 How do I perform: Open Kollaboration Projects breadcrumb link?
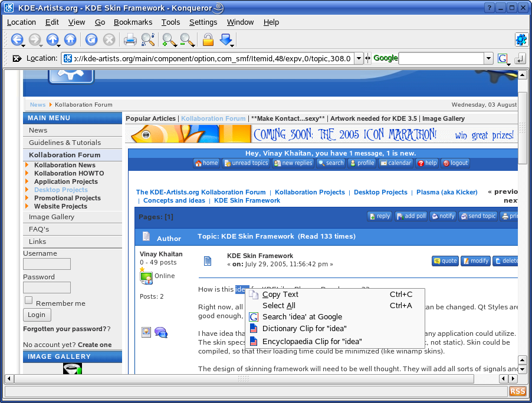[310, 192]
